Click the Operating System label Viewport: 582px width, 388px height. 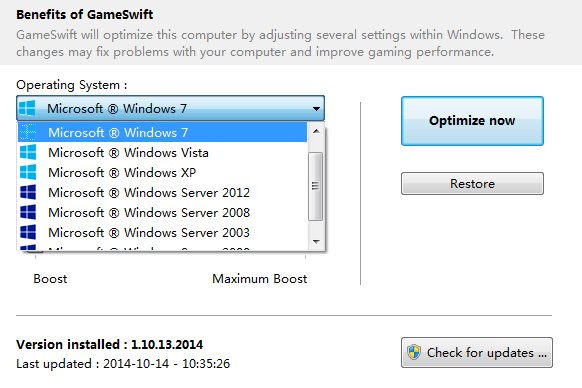(72, 85)
